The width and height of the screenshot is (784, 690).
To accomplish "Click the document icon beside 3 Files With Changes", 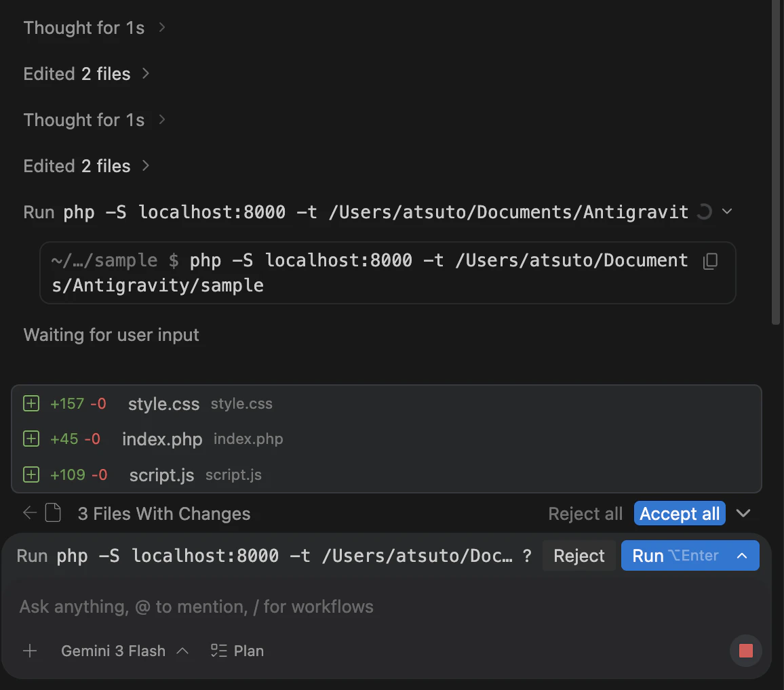I will pyautogui.click(x=53, y=512).
